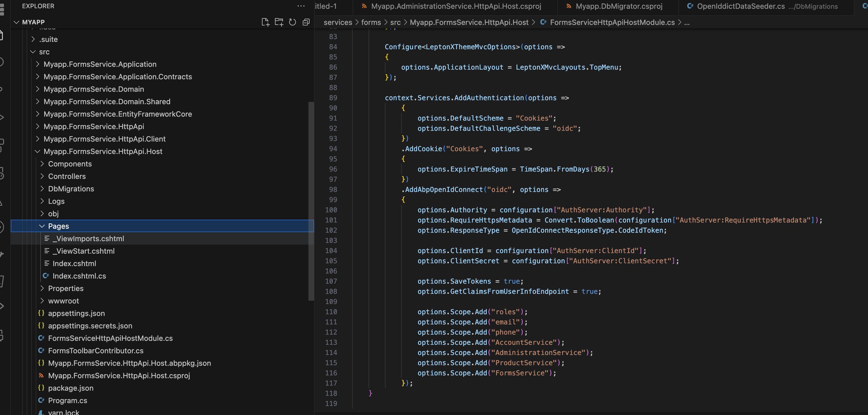Open Explorer's more actions ellipsis menu
868x415 pixels.
(x=300, y=6)
